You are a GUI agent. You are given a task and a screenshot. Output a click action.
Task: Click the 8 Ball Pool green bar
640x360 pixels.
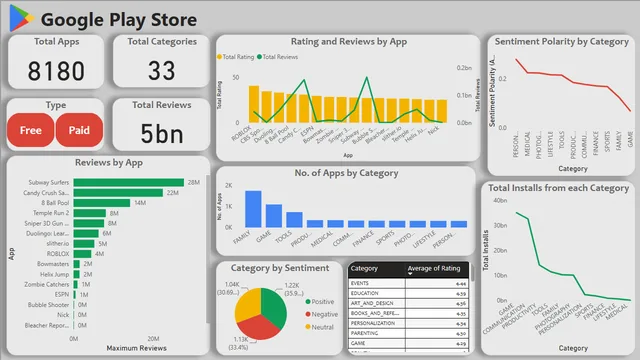coord(102,203)
